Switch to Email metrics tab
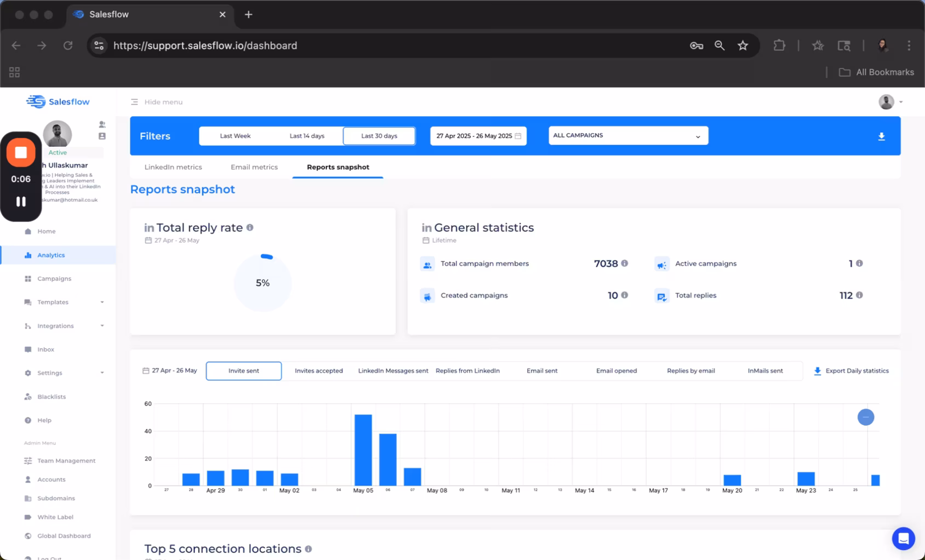925x560 pixels. click(x=254, y=167)
